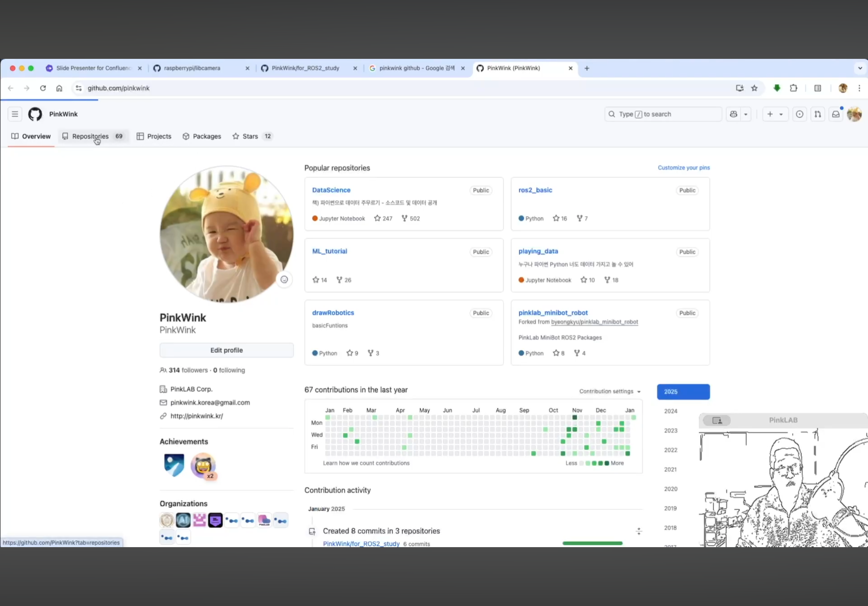The width and height of the screenshot is (868, 606).
Task: Bookmark this page with the star icon
Action: coord(755,88)
